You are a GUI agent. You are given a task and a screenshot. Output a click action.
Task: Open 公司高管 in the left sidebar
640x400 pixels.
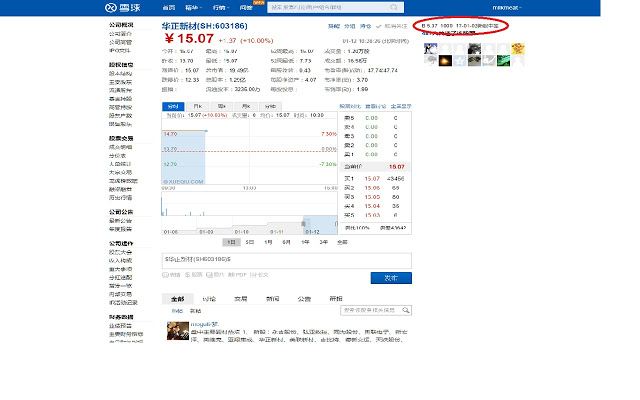pos(120,42)
